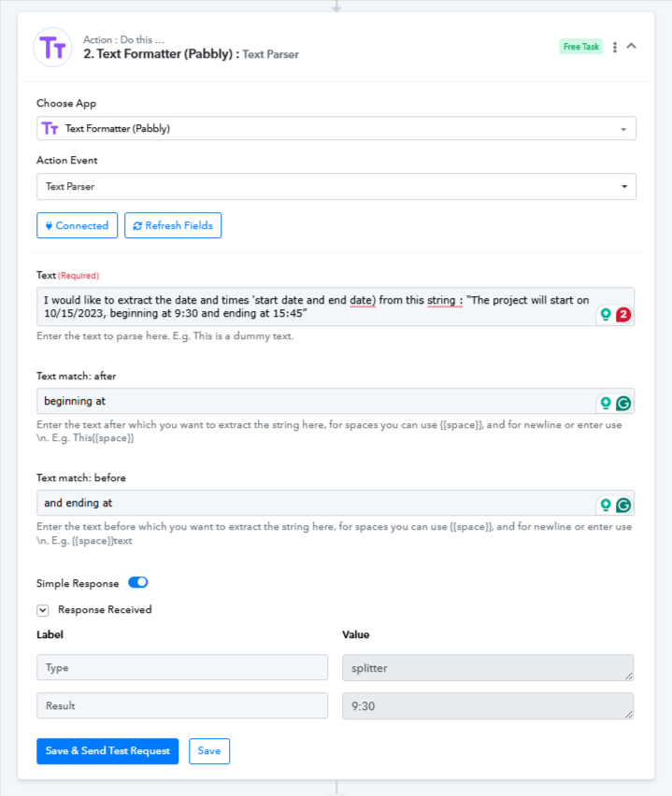Click the Result value field showing 9:30
This screenshot has height=796, width=672.
pyautogui.click(x=488, y=706)
